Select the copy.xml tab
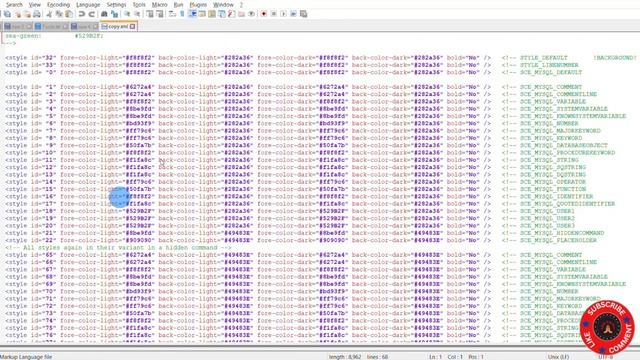Screen dimensions: 640x360 (118, 27)
